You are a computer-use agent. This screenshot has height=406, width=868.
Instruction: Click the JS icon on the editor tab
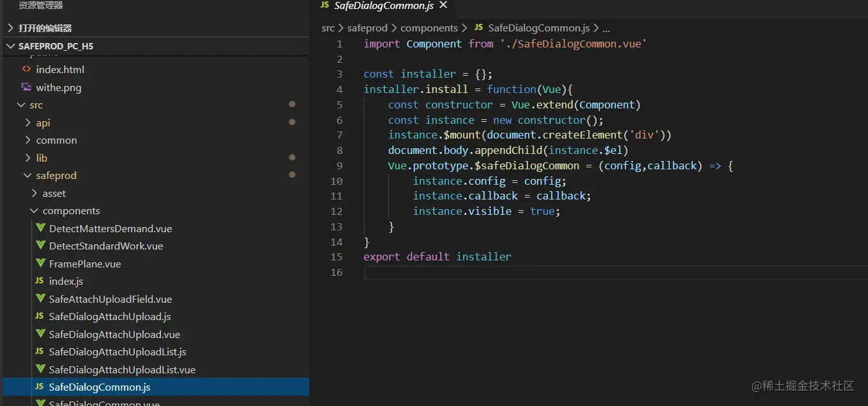324,6
